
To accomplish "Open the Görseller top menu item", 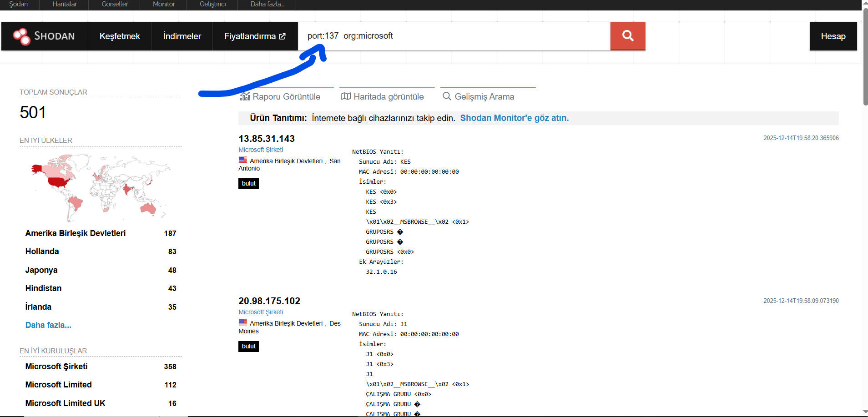I will [115, 4].
